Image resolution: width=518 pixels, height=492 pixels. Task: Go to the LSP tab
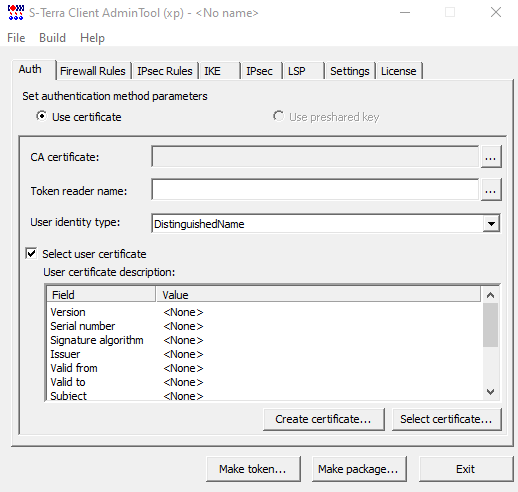[x=303, y=71]
